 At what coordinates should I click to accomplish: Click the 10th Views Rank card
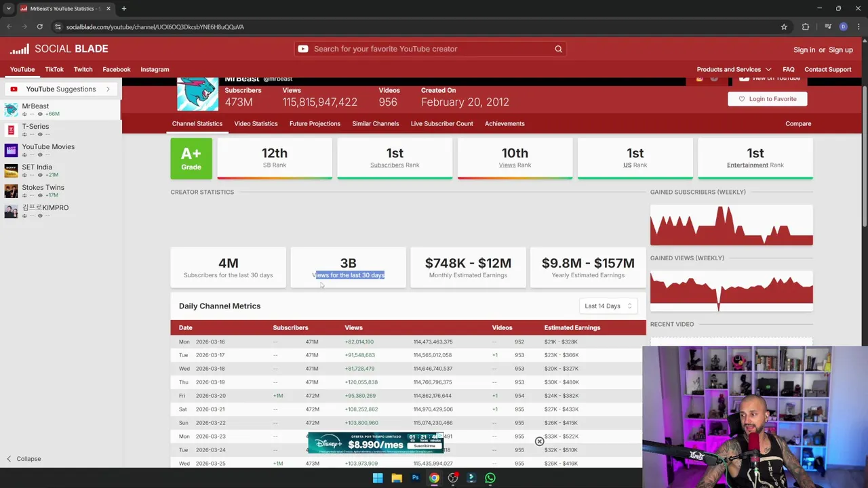[x=515, y=159]
